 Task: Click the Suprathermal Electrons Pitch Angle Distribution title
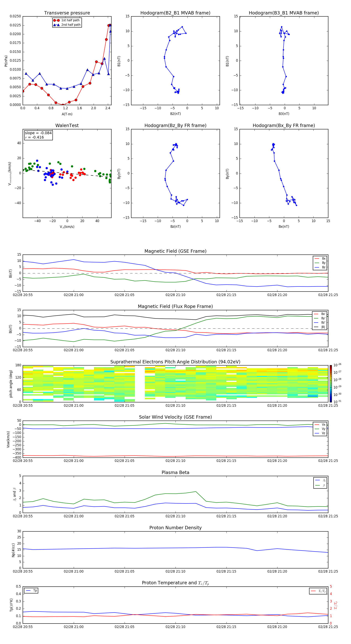(175, 362)
